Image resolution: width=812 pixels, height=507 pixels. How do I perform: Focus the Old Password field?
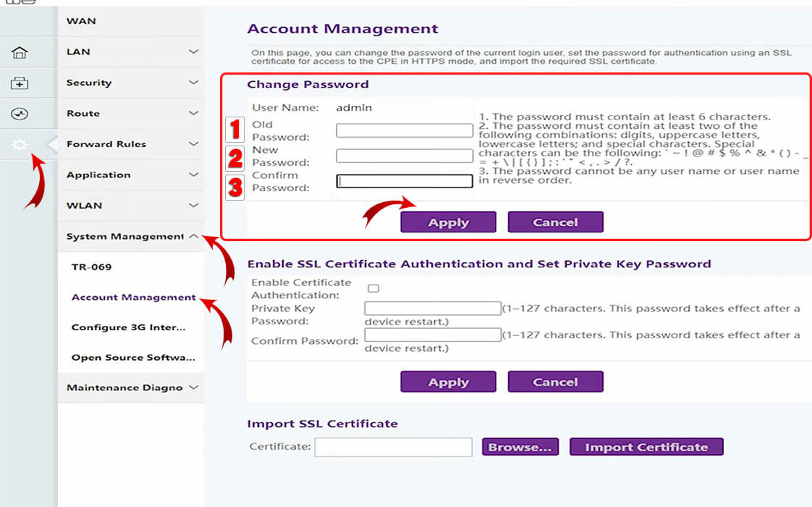coord(404,131)
